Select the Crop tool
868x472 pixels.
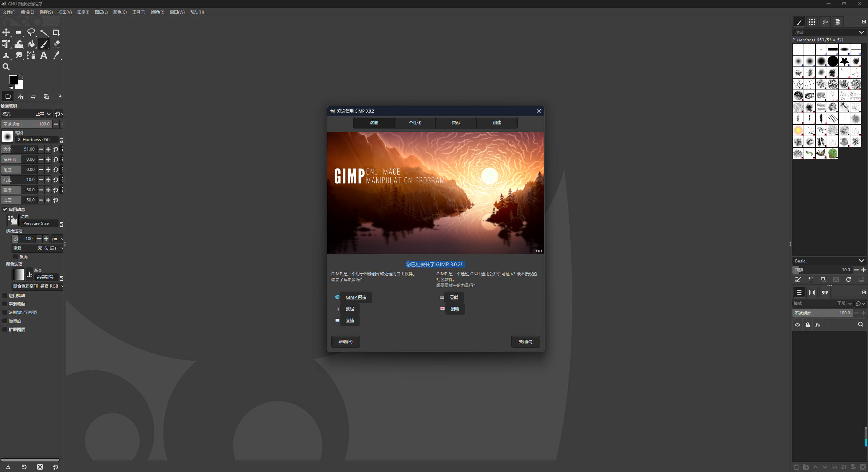56,33
